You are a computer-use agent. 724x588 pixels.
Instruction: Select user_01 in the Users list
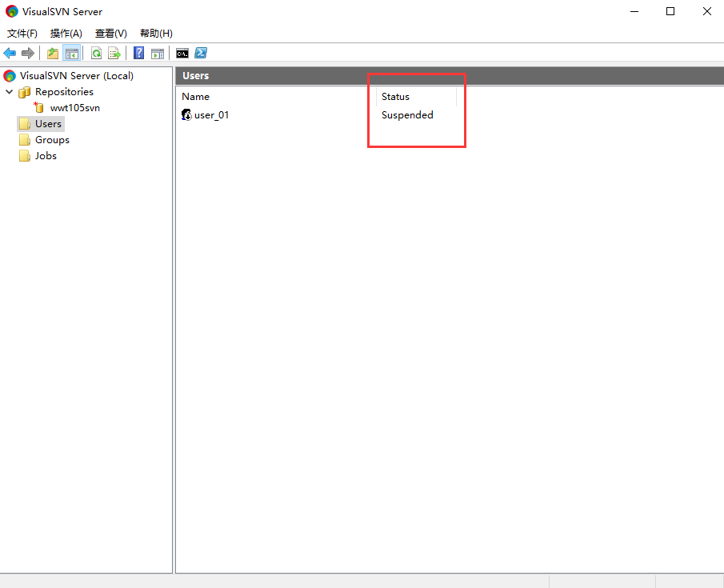pos(211,115)
